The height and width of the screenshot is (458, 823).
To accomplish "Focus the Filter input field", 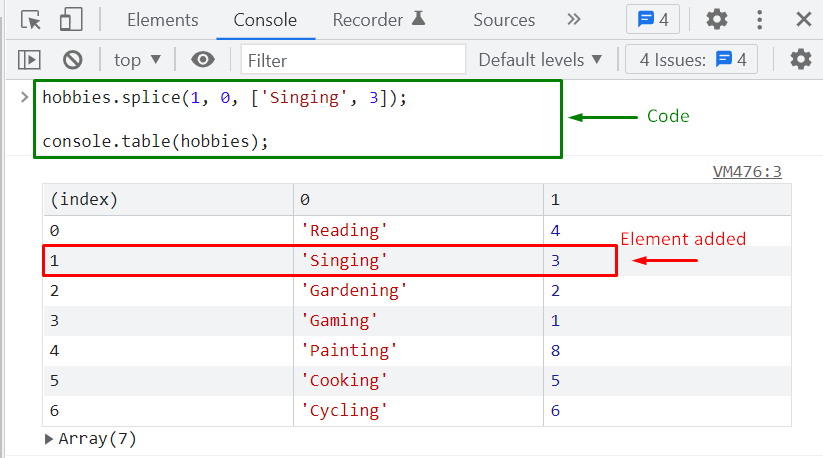I will [353, 60].
